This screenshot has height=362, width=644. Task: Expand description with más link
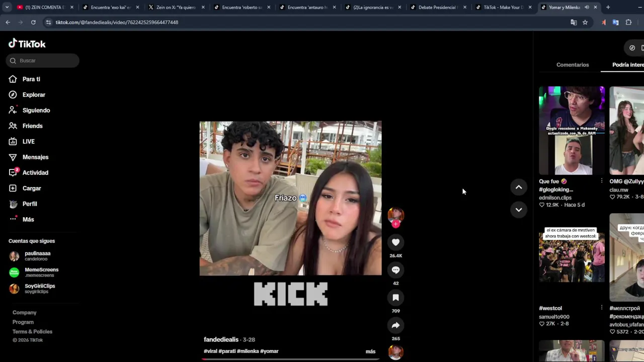coord(370,351)
